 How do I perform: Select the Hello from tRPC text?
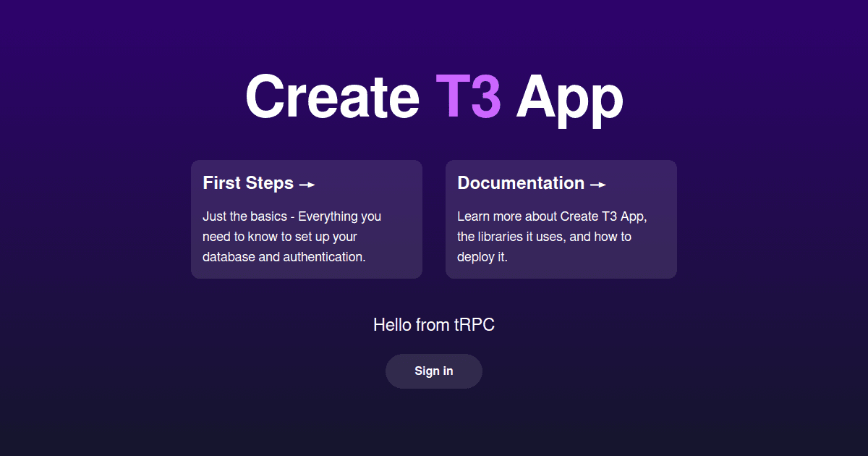coord(433,324)
